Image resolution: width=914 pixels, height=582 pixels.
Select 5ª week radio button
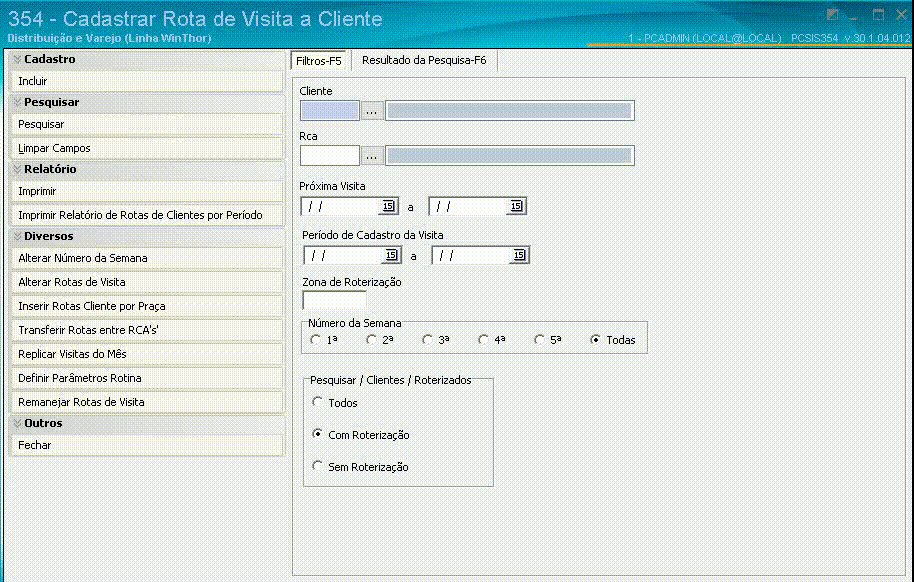tap(539, 339)
